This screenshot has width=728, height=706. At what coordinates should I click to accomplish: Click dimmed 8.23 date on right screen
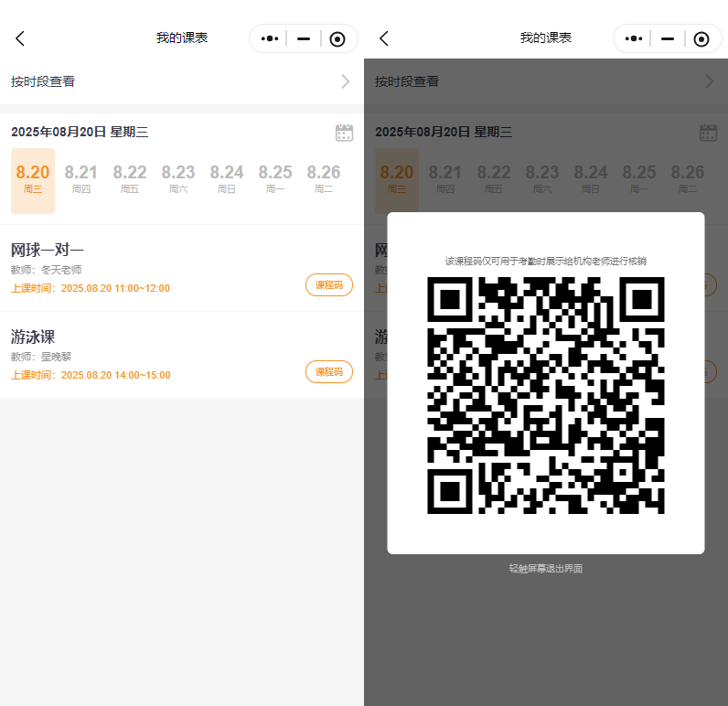[542, 178]
